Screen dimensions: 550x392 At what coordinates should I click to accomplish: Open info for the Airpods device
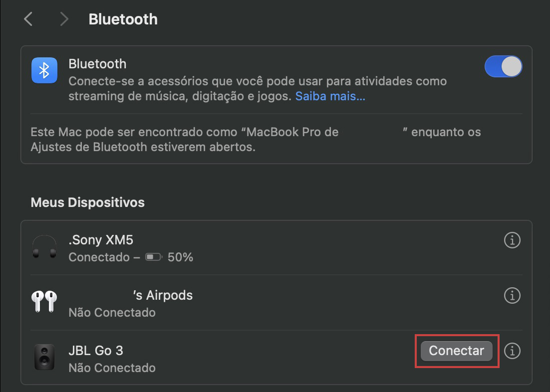(512, 295)
